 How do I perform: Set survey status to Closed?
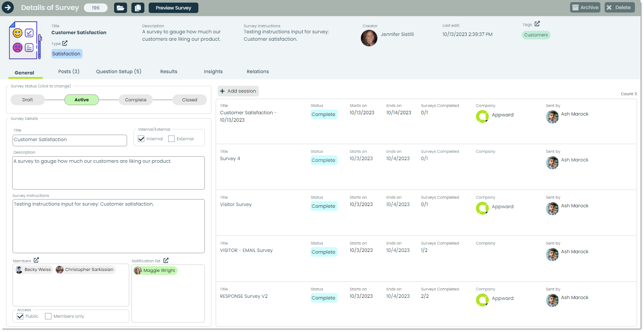[x=189, y=100]
